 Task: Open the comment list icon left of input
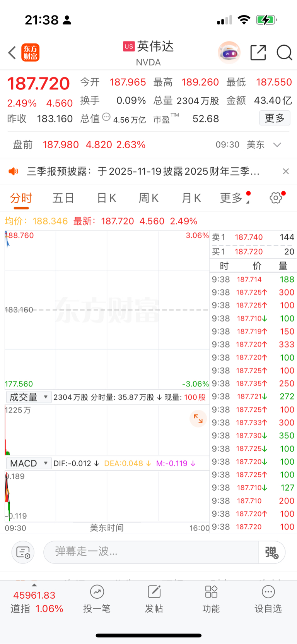(x=23, y=552)
